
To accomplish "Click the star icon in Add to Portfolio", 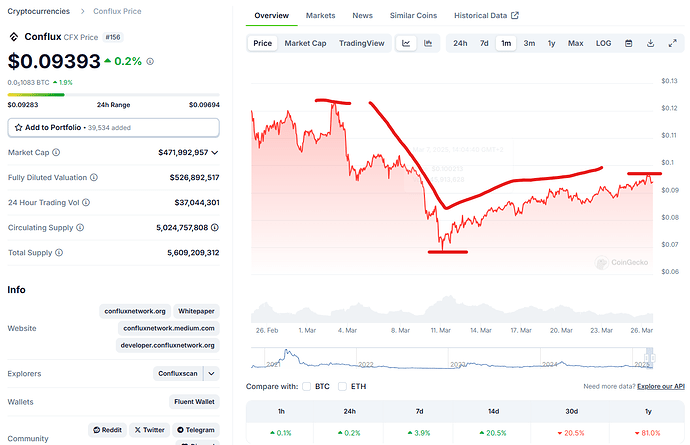I will point(18,128).
